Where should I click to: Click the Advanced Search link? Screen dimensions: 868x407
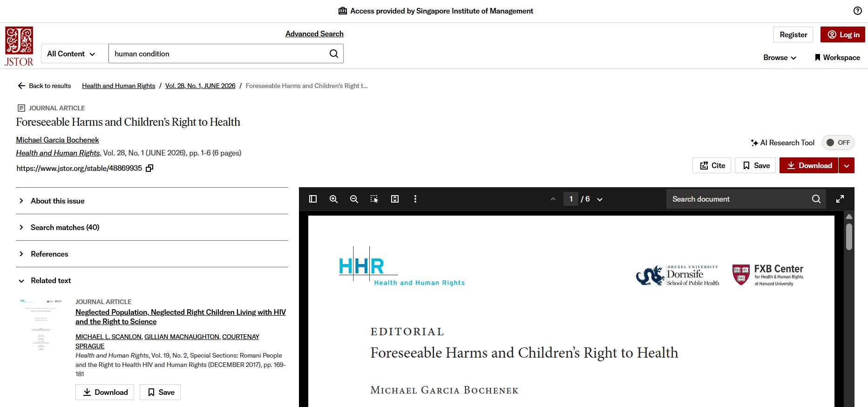pos(314,34)
